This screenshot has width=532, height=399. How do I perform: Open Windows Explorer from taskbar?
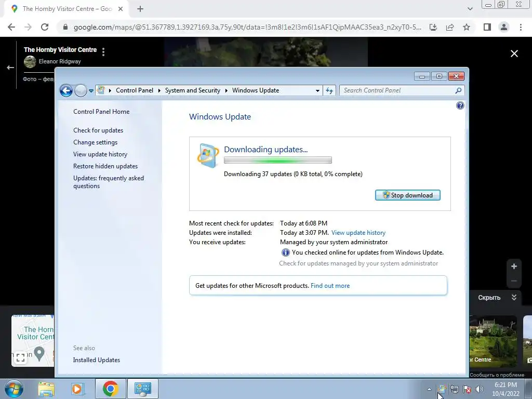[x=46, y=389]
